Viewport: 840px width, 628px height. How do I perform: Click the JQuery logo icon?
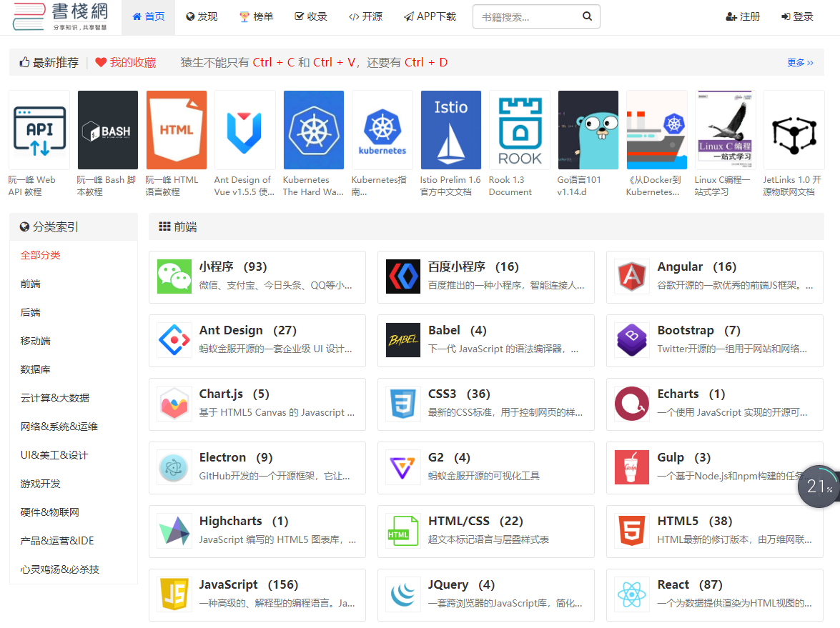[x=403, y=594]
